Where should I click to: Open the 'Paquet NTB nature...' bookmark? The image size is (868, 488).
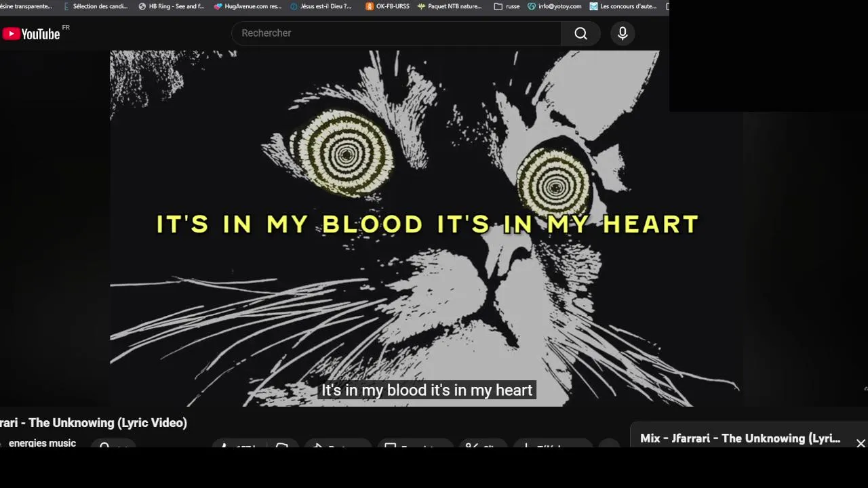pos(450,6)
